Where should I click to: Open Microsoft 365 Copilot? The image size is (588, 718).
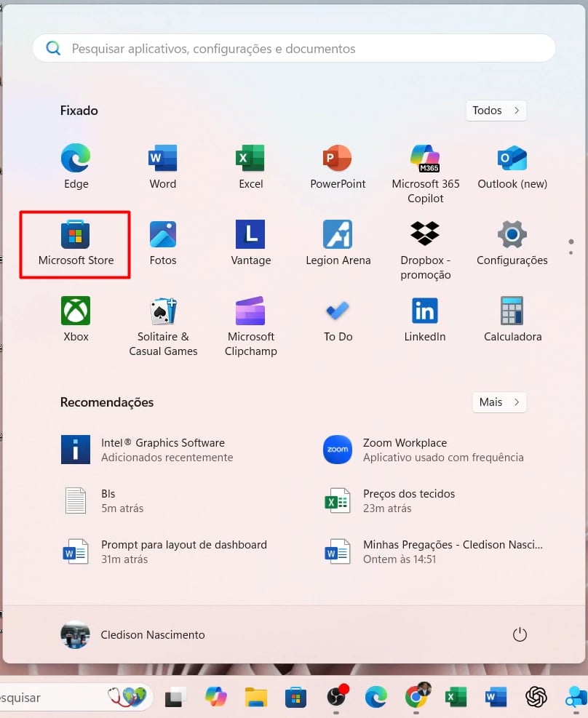point(426,174)
